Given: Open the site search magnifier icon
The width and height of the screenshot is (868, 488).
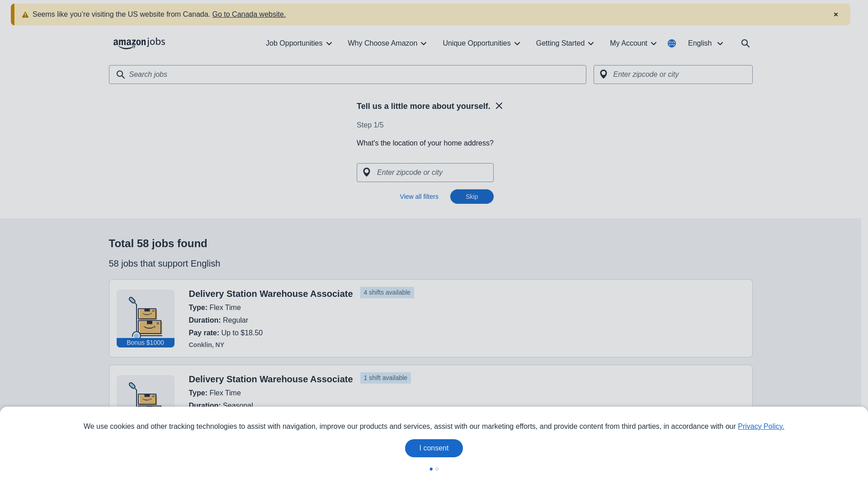Looking at the screenshot, I should pyautogui.click(x=745, y=43).
